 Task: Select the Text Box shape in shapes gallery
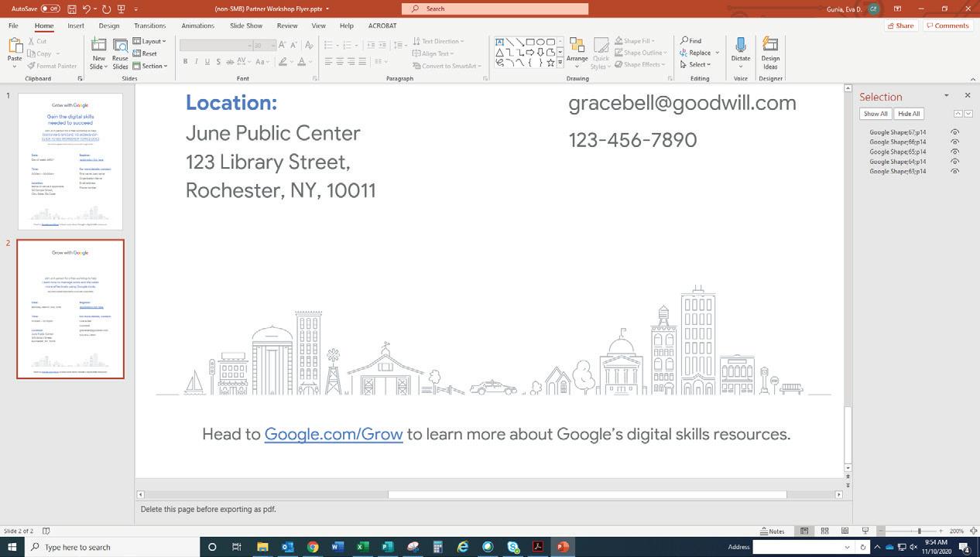pyautogui.click(x=499, y=42)
